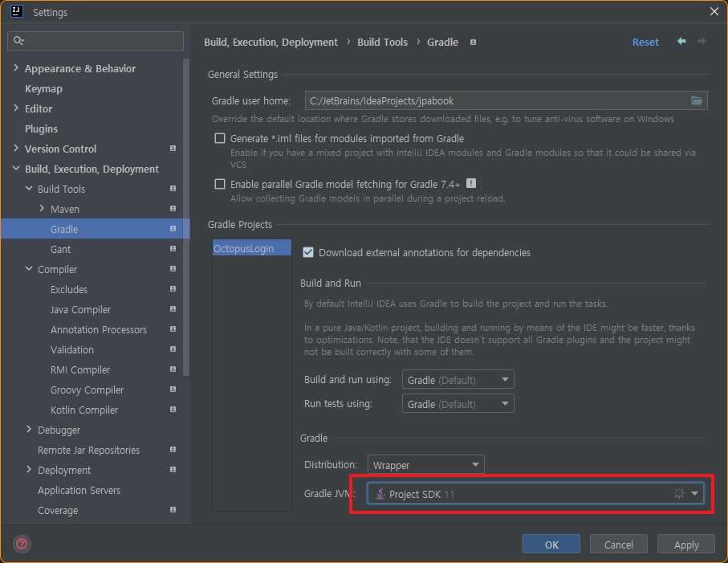Click Build Tools in the breadcrumb
Screen dimensions: 728x563
382,43
